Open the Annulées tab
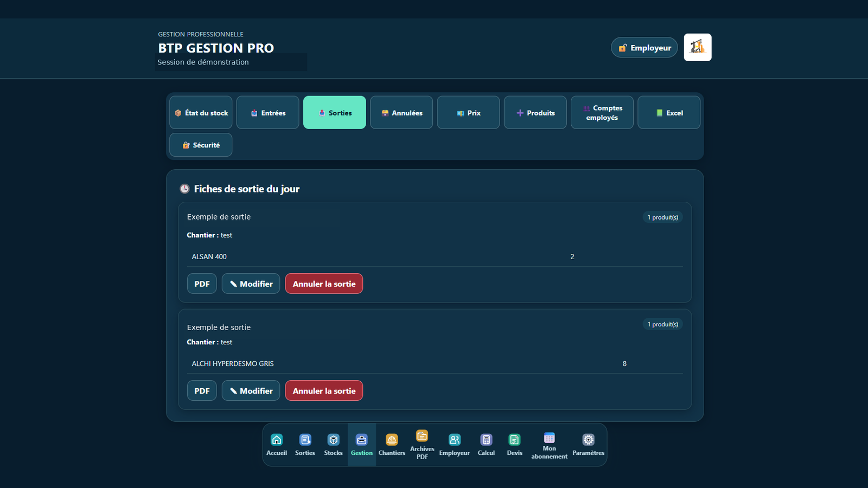The image size is (868, 488). (401, 112)
